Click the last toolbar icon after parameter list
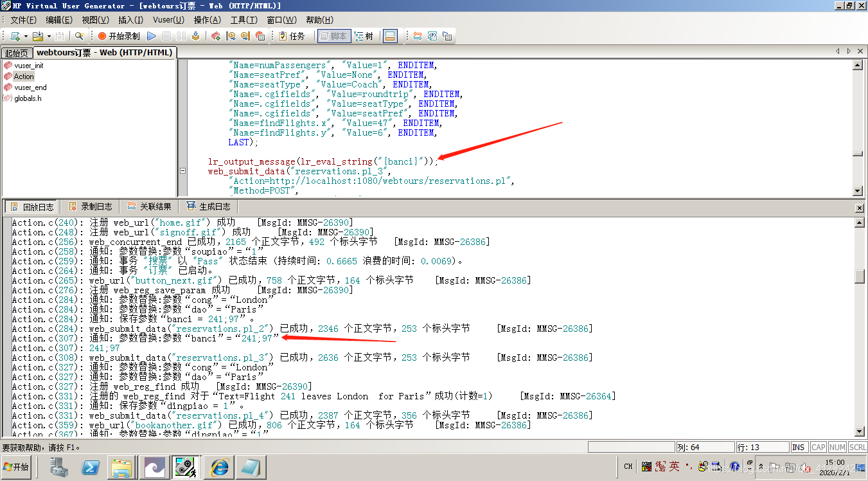 (447, 36)
